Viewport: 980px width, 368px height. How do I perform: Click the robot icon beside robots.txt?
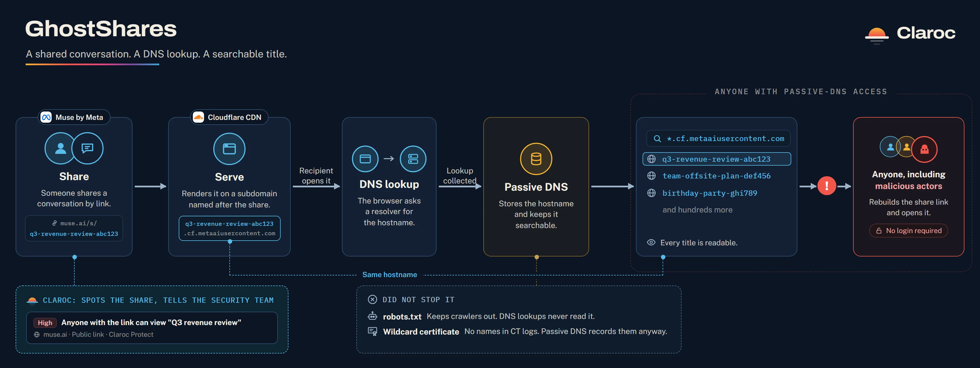(373, 316)
